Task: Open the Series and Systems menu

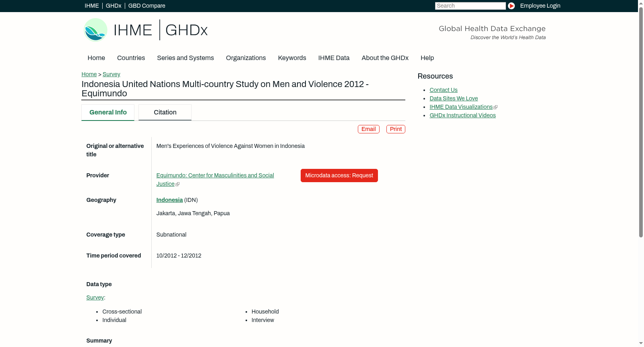Action: pyautogui.click(x=186, y=58)
